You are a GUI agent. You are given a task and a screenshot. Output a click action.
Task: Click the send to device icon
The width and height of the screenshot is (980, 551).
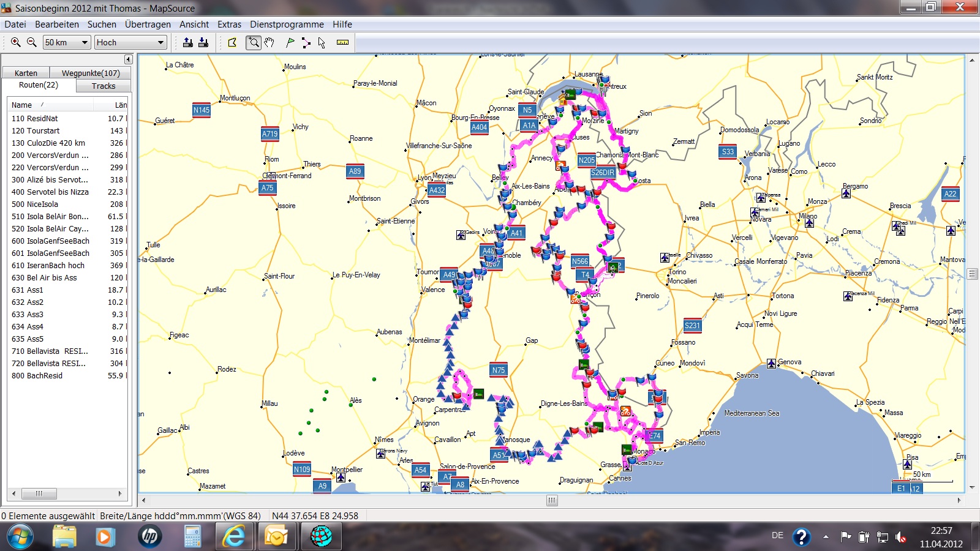[188, 42]
